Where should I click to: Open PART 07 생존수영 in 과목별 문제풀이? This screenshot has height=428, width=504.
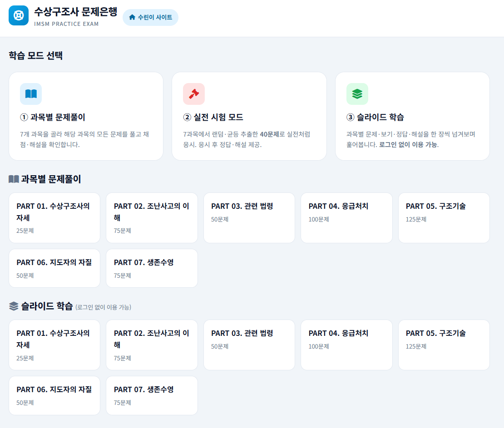[152, 268]
